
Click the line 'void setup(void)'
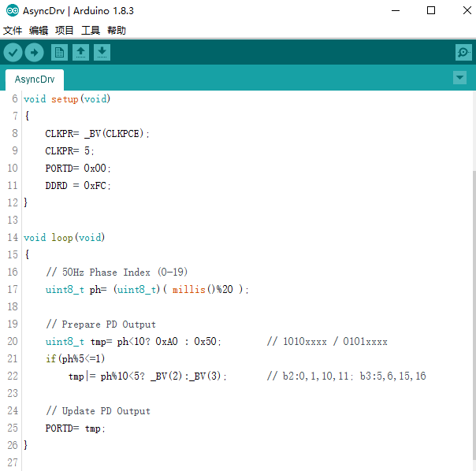pyautogui.click(x=67, y=99)
